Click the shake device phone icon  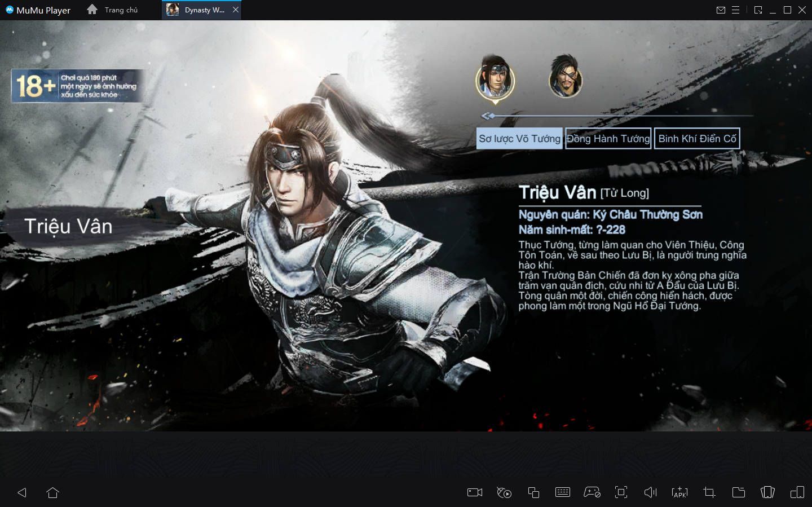point(767,492)
